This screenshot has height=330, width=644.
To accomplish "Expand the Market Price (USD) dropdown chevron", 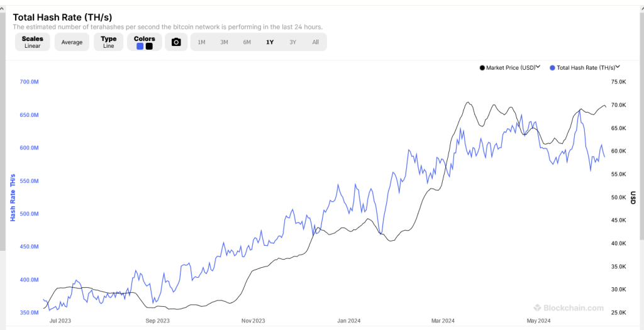I will tap(540, 67).
